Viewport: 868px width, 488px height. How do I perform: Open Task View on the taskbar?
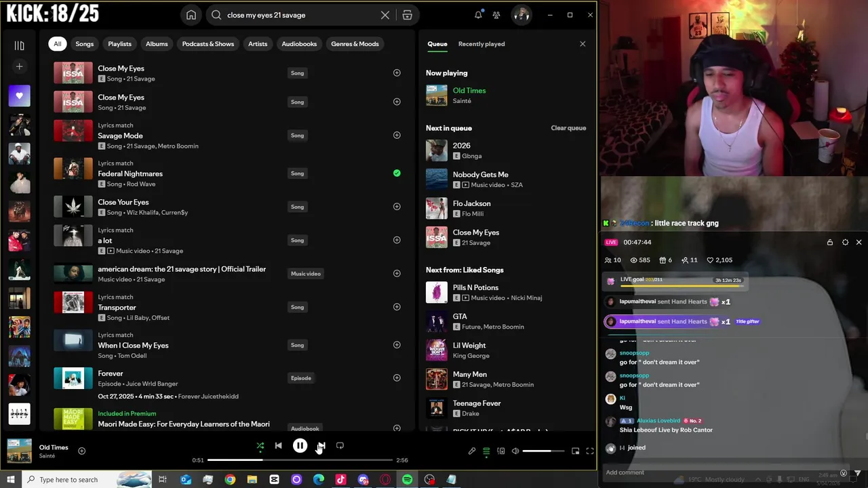click(163, 480)
